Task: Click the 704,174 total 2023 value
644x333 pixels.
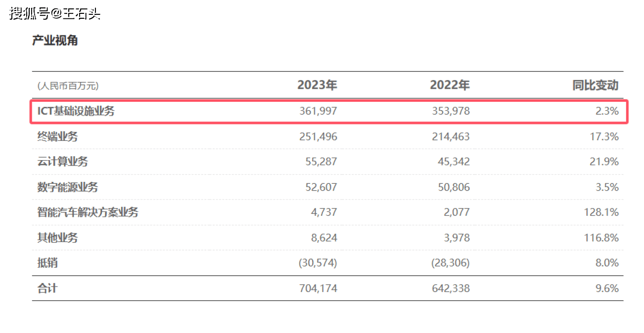Action: click(x=318, y=288)
